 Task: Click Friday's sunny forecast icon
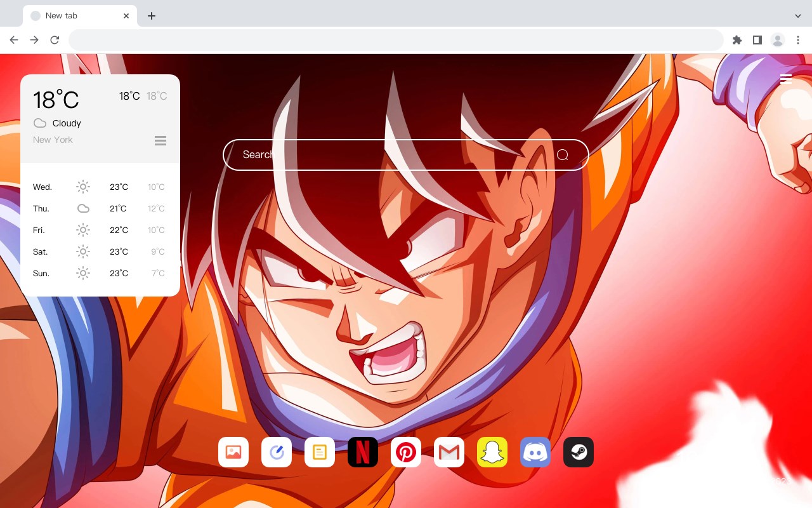coord(83,230)
